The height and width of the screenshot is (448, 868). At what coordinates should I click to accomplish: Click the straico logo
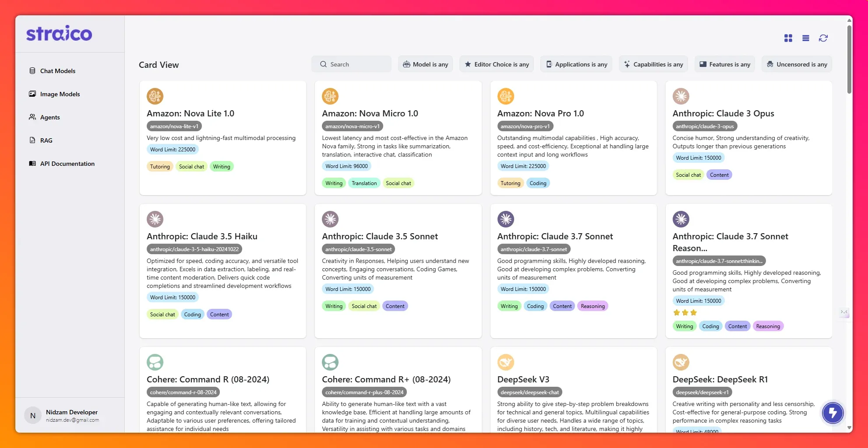[59, 34]
